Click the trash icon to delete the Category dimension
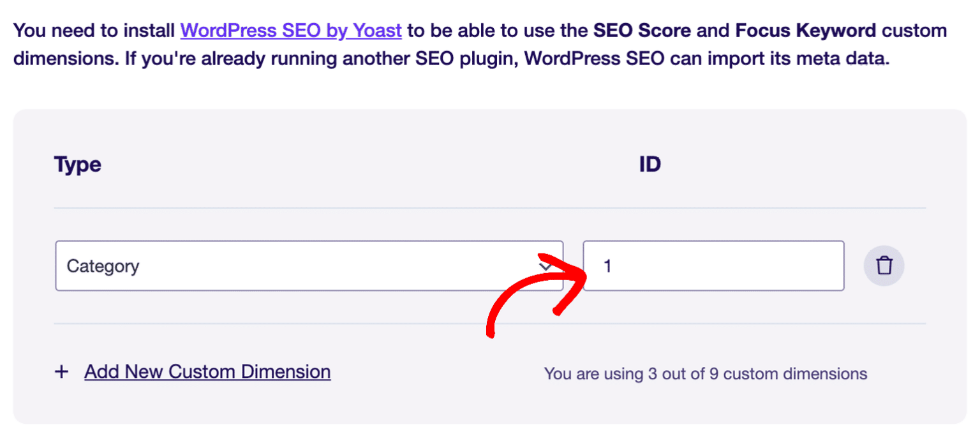Image resolution: width=980 pixels, height=434 pixels. coord(884,265)
